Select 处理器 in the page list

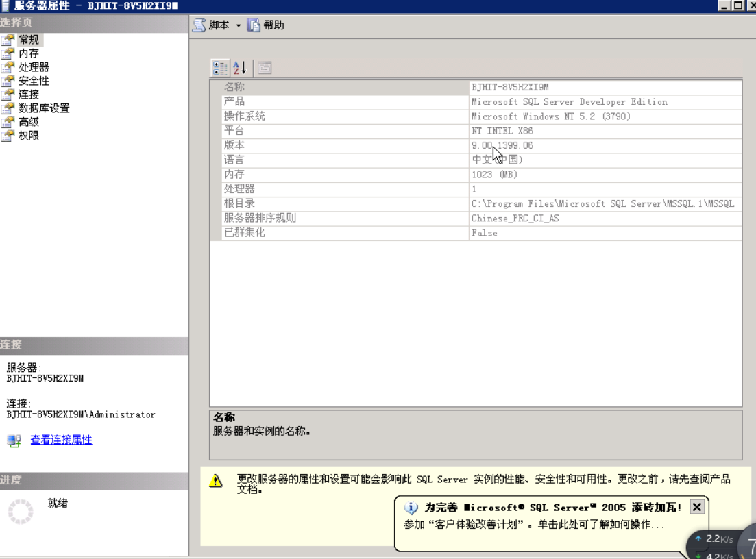point(34,67)
